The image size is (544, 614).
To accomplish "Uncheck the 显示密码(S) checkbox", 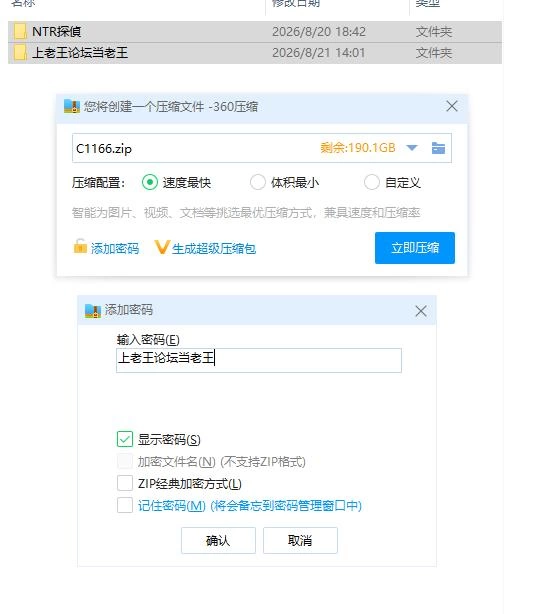I will coord(125,439).
